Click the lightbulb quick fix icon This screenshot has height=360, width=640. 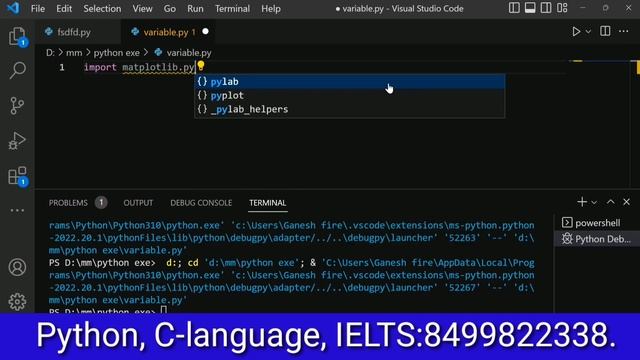(x=200, y=65)
